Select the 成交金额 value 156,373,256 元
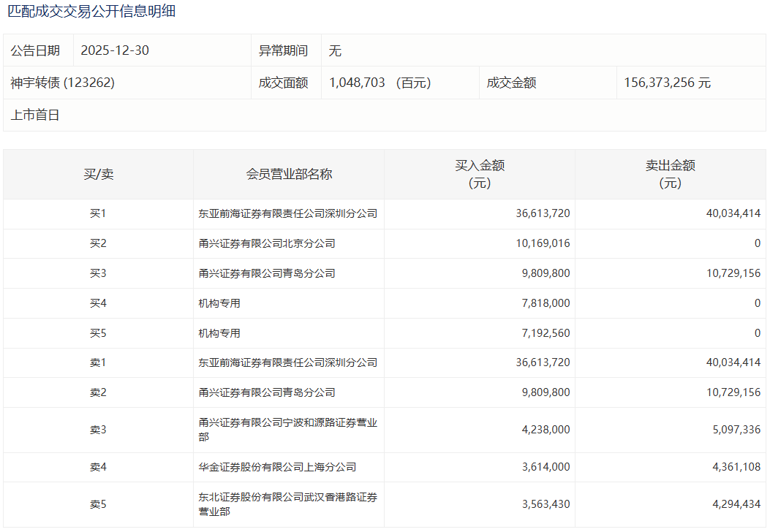Image resolution: width=770 pixels, height=532 pixels. point(667,83)
